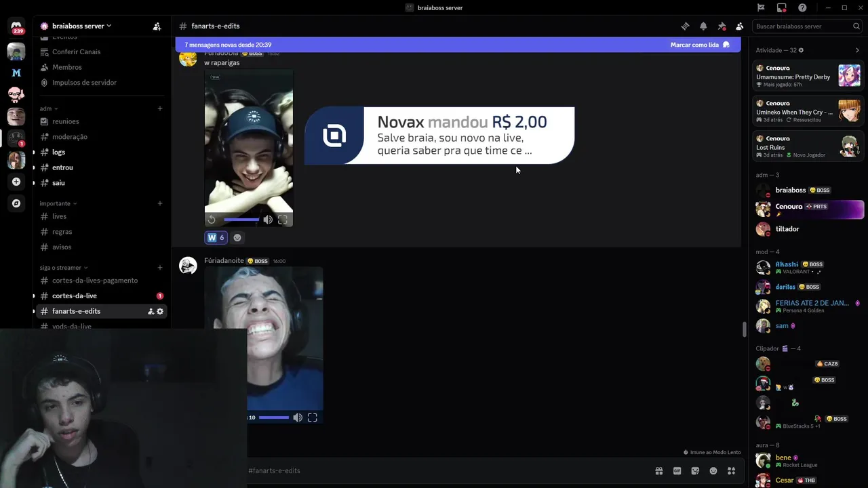Open the logs channel
The image size is (868, 488).
coord(102,152)
